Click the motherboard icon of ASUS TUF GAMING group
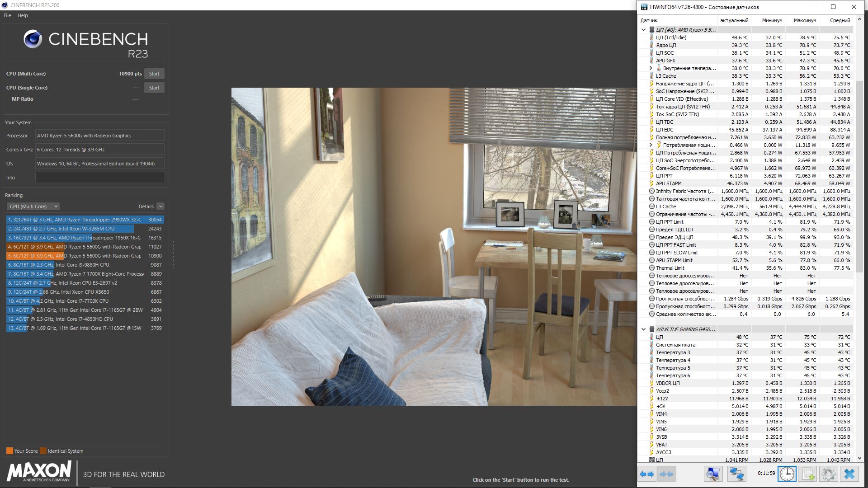868x488 pixels. click(652, 329)
